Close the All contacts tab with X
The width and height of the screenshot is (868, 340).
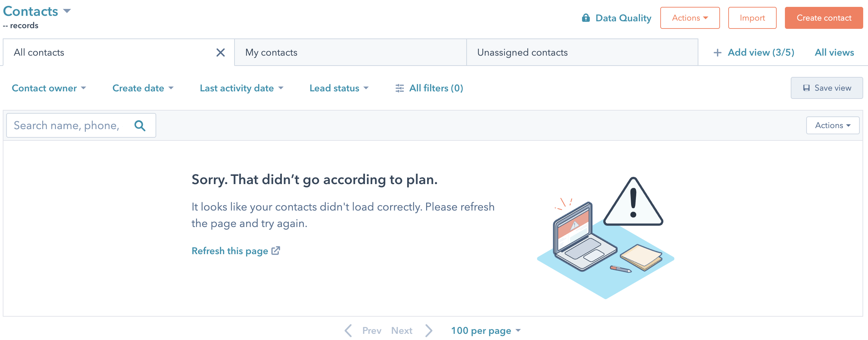[x=220, y=53]
